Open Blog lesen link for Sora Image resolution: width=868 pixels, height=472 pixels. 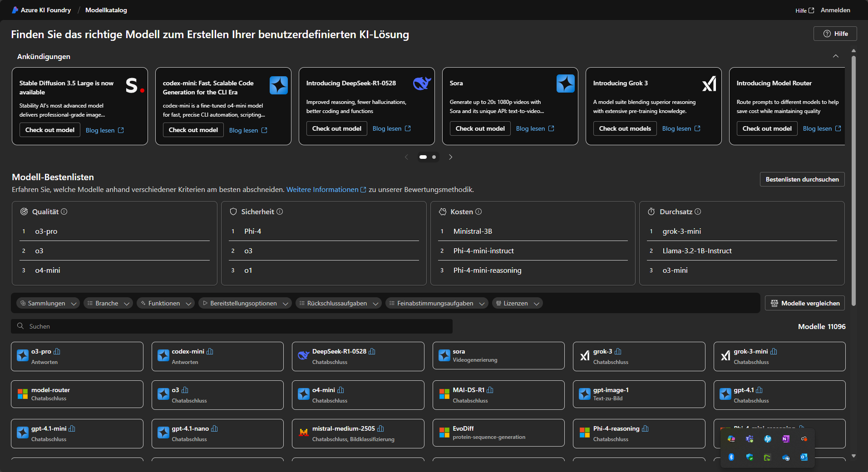point(535,128)
